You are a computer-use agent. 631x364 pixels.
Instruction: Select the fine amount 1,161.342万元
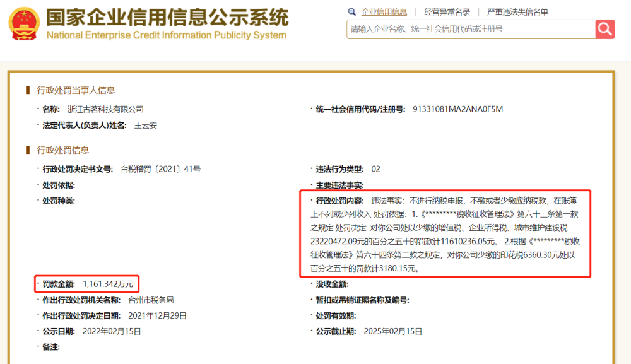click(x=108, y=284)
